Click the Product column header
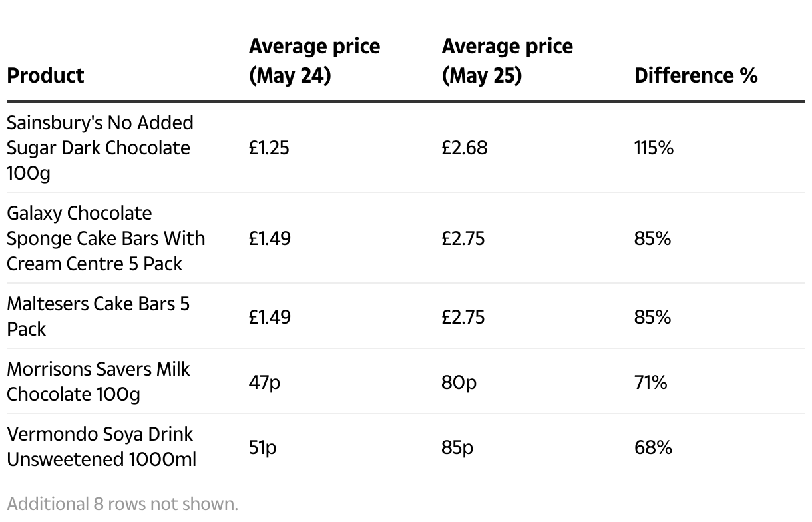Viewport: 812px width, 522px height. 45,75
